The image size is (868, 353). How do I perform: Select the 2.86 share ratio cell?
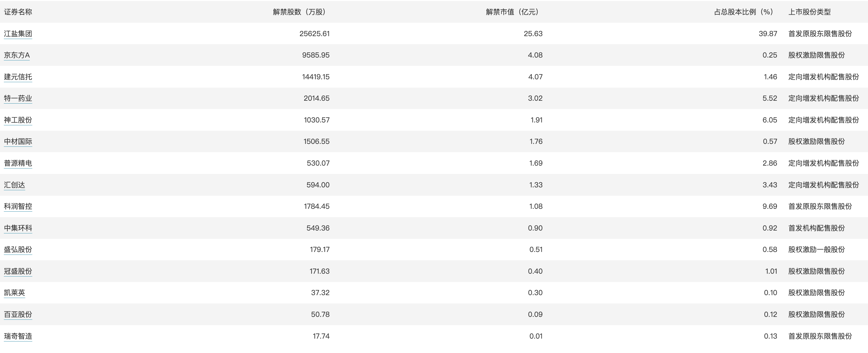770,163
